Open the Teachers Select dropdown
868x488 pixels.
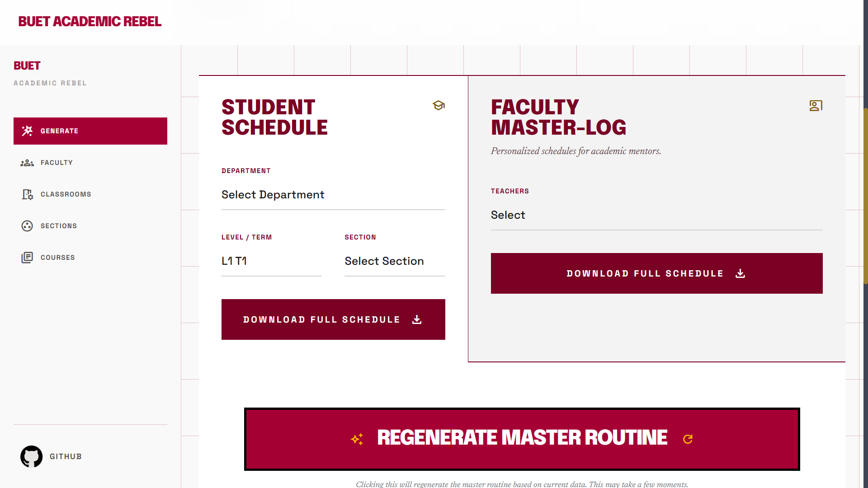[x=657, y=215]
